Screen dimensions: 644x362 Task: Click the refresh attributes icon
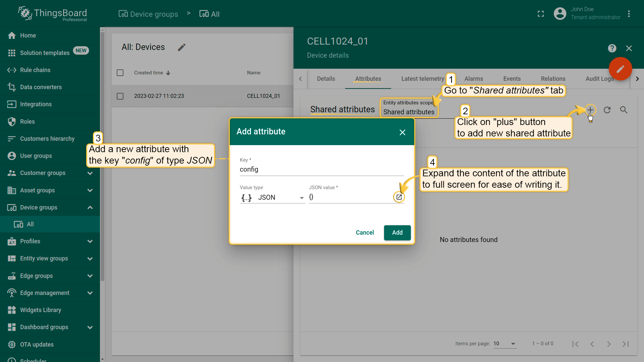(x=607, y=110)
